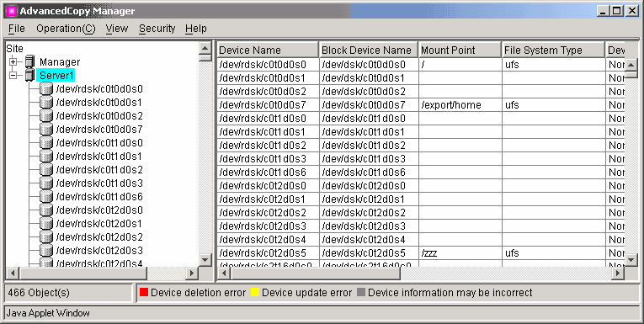Click the Site root label

15,49
